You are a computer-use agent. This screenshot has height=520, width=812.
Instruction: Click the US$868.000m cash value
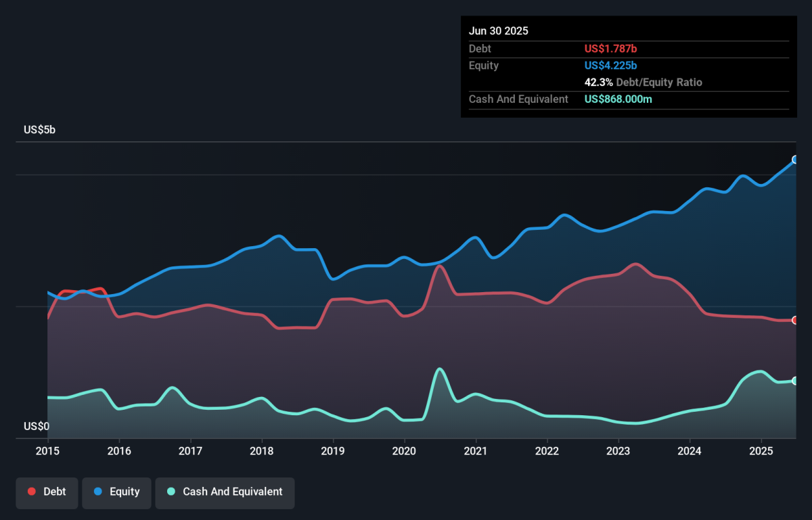[x=618, y=99]
